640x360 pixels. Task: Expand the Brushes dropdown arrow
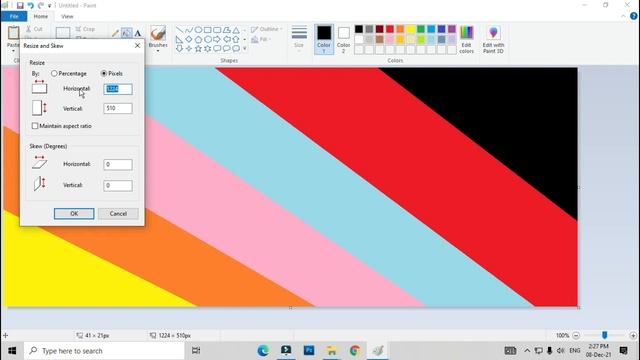[158, 51]
